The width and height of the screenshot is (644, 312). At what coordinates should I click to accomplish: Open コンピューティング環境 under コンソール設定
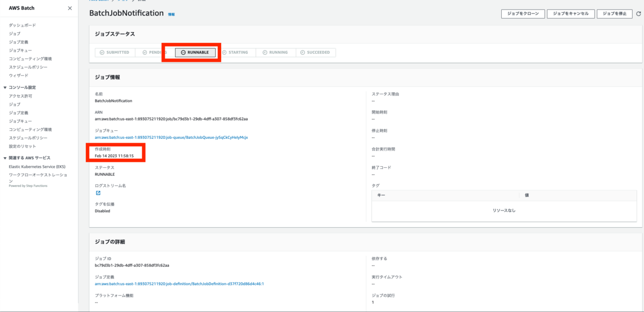tap(30, 129)
